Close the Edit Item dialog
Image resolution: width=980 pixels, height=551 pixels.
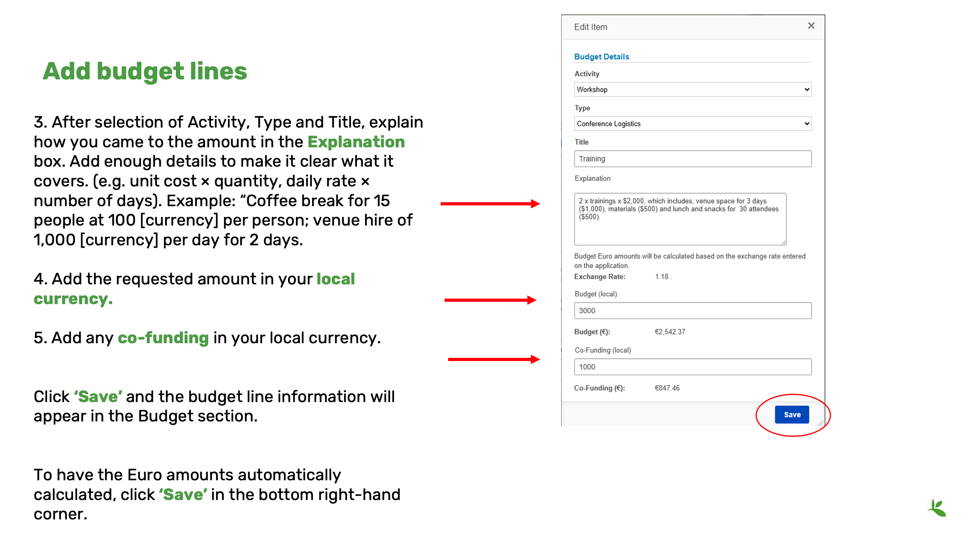click(x=811, y=26)
